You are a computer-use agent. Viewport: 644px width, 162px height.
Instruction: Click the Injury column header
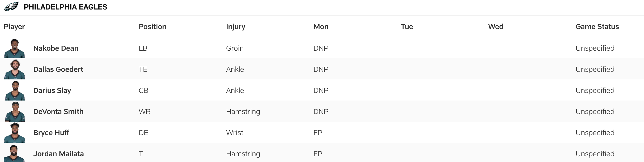point(236,27)
